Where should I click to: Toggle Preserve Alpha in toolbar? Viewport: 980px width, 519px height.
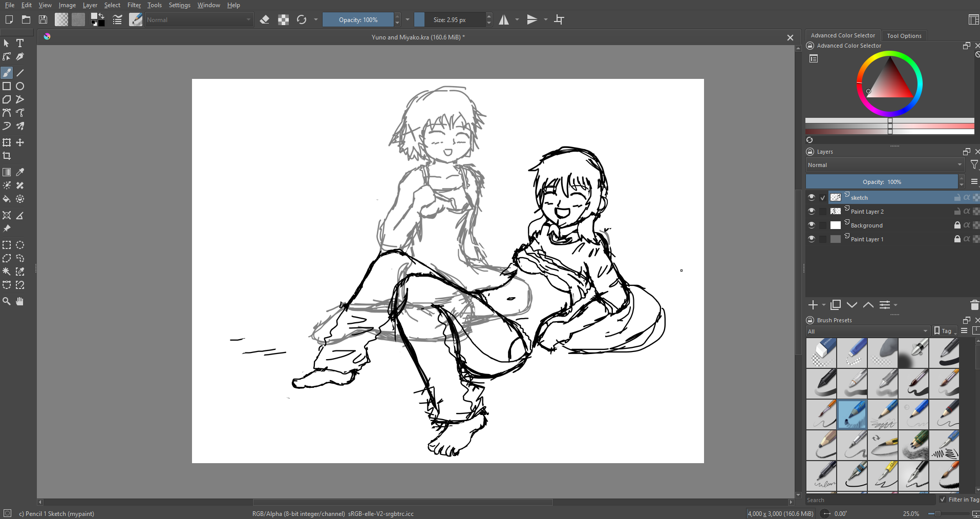[283, 19]
